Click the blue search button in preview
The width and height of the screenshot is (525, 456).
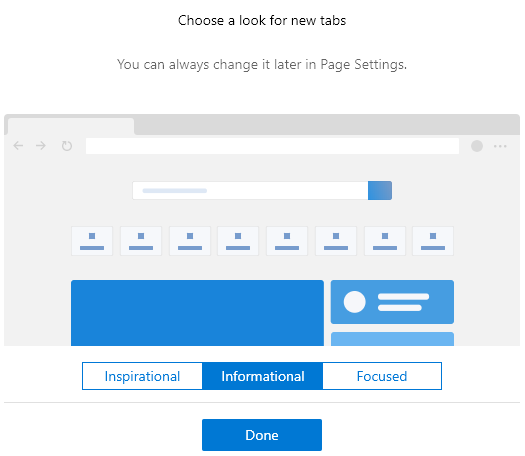coord(380,191)
